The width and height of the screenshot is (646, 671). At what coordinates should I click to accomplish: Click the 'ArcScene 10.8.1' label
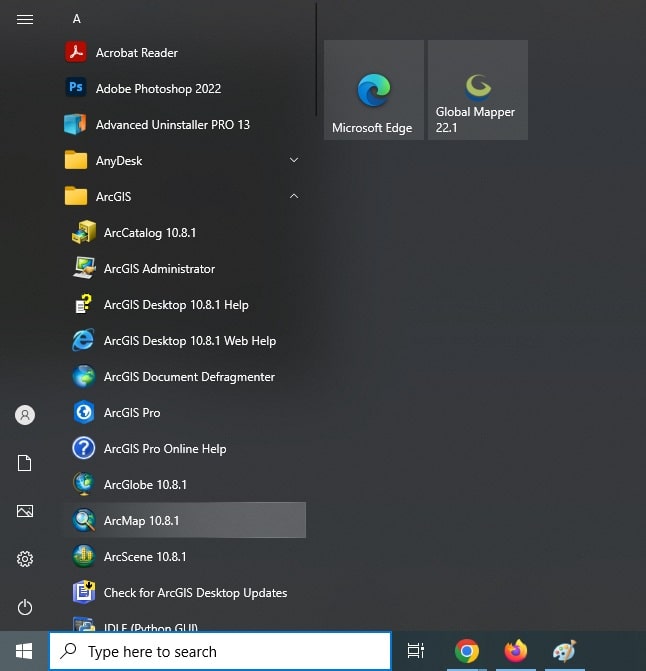145,556
